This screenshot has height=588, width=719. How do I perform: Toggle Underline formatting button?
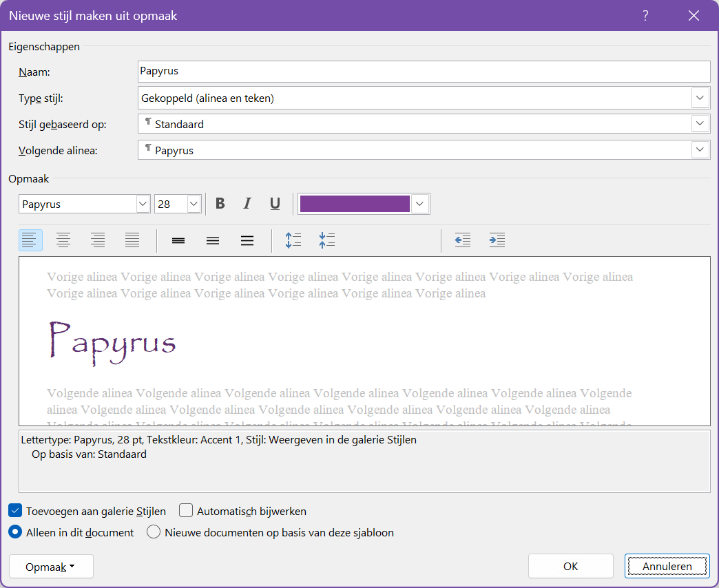point(275,204)
